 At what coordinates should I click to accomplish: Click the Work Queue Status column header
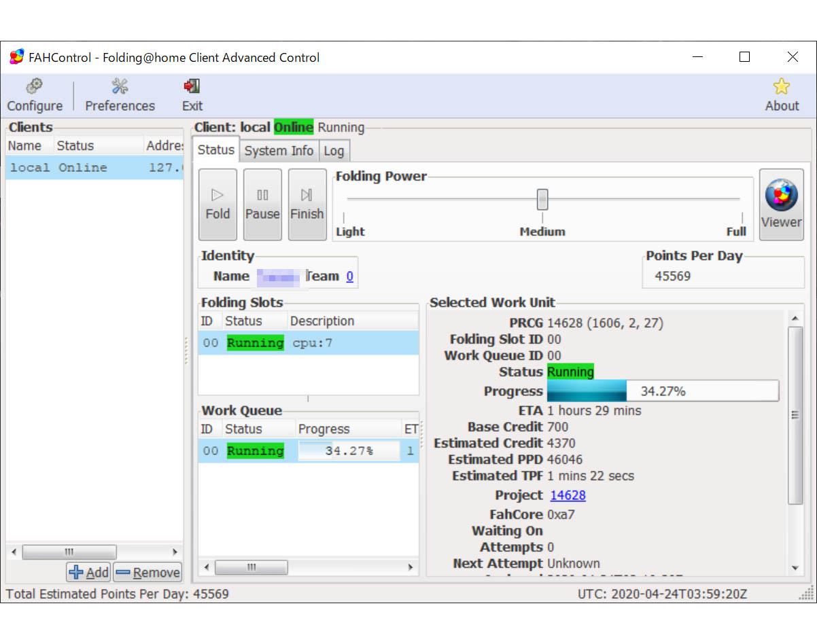(258, 429)
